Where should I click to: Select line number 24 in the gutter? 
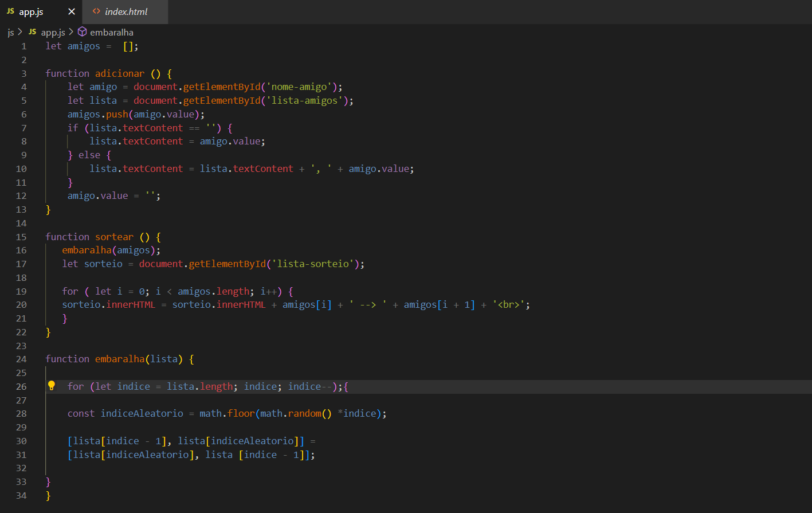pyautogui.click(x=21, y=359)
